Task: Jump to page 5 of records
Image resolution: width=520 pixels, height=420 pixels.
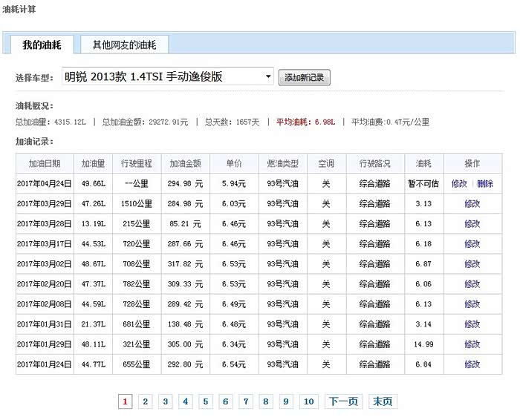Action: (x=206, y=401)
